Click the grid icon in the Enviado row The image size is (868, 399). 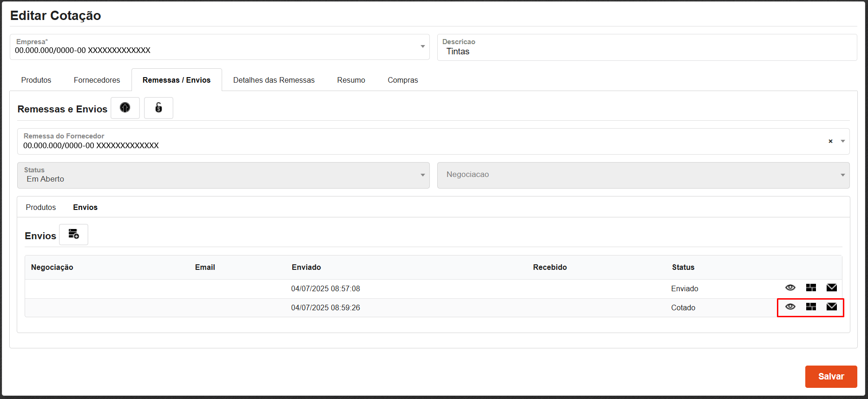click(x=811, y=288)
